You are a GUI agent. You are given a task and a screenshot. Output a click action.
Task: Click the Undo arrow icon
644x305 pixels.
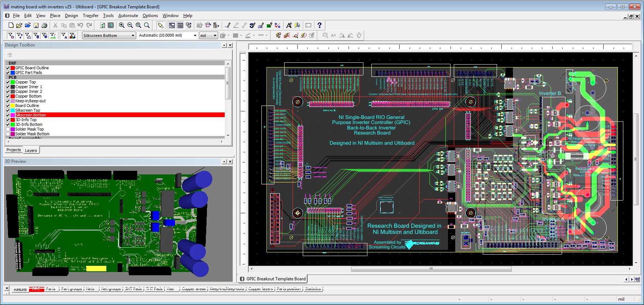tap(81, 25)
